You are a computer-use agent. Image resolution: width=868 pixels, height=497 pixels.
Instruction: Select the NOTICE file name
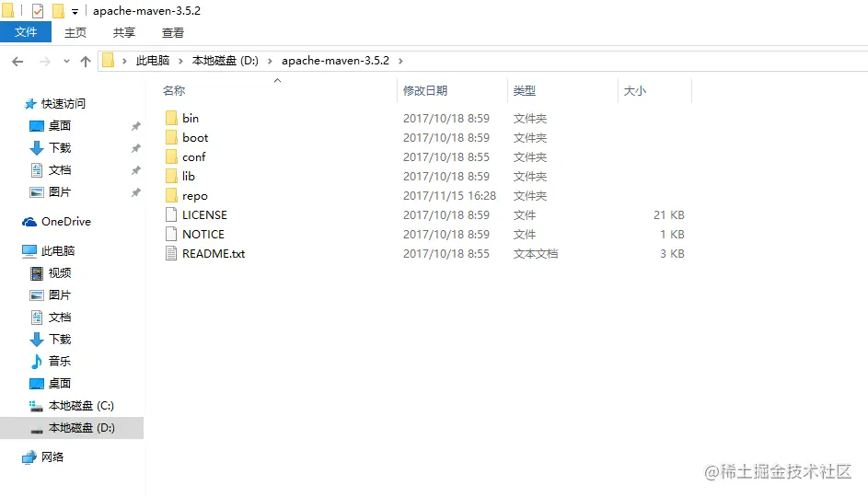[x=203, y=234]
